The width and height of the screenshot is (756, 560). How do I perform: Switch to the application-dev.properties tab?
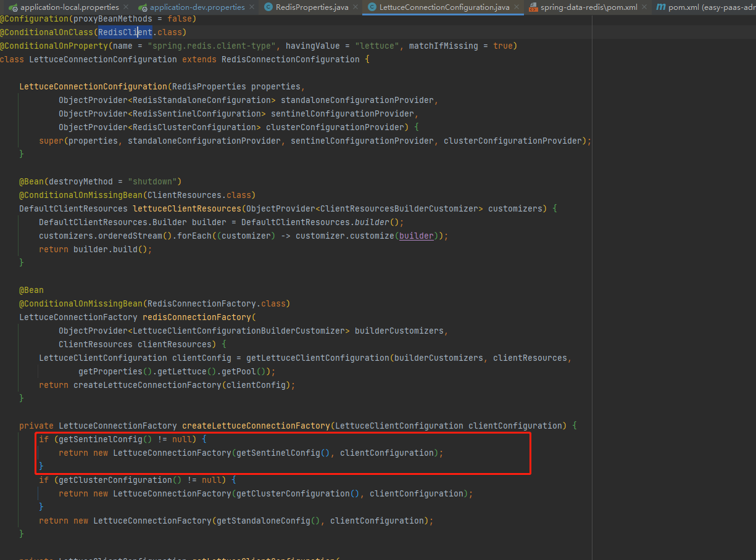(x=191, y=7)
